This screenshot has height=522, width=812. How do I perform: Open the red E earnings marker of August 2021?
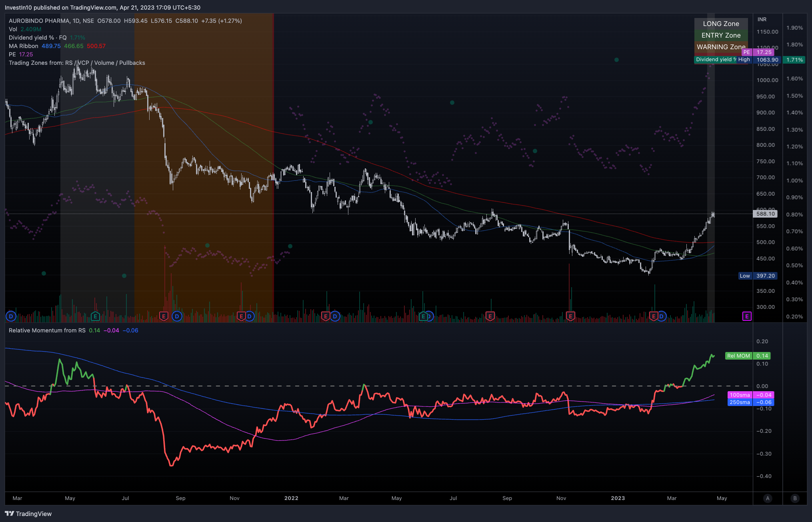pos(164,316)
